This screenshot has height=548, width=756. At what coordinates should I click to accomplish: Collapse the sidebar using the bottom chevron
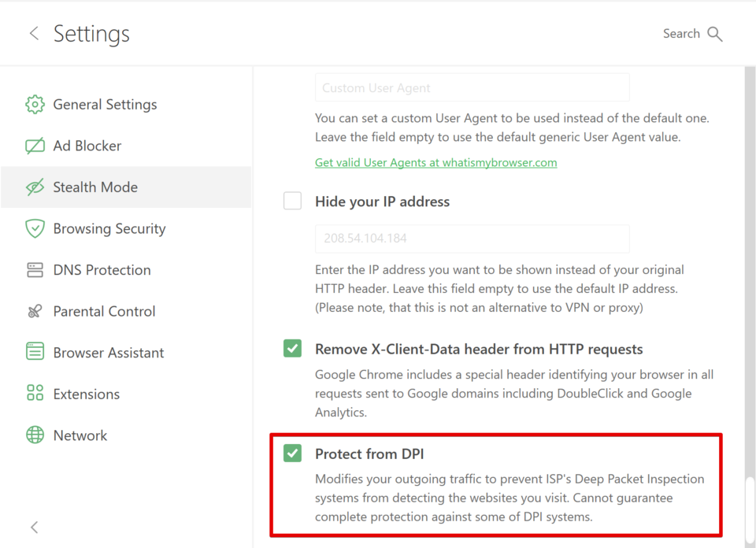(x=34, y=527)
